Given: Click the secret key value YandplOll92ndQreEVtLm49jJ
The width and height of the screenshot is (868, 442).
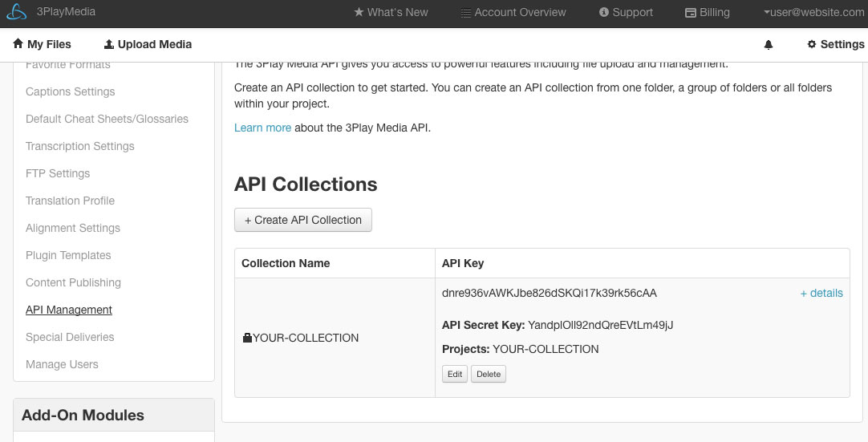Looking at the screenshot, I should (x=601, y=325).
